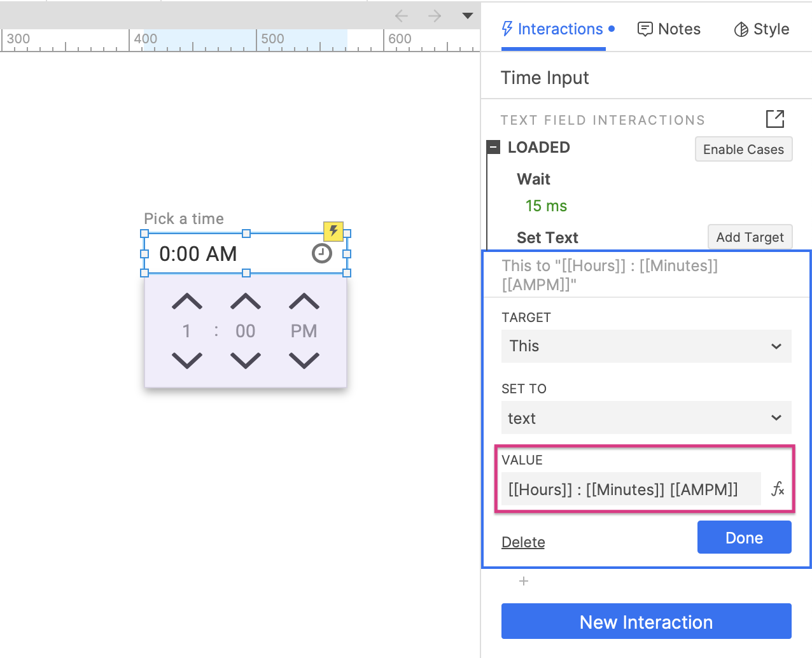Switch to the Style tab
The height and width of the screenshot is (658, 812).
(x=762, y=29)
